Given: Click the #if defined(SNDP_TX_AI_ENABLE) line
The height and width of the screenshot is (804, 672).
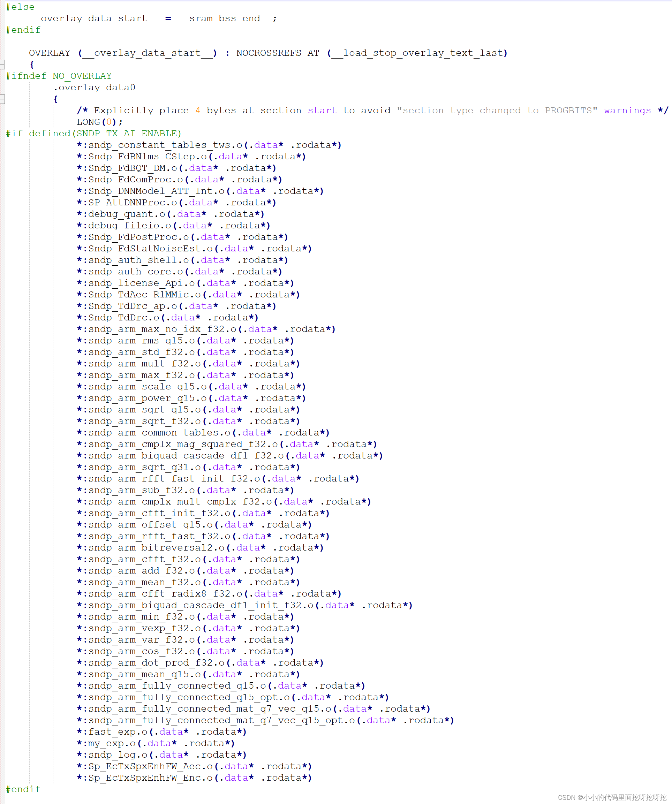Looking at the screenshot, I should click(x=93, y=133).
